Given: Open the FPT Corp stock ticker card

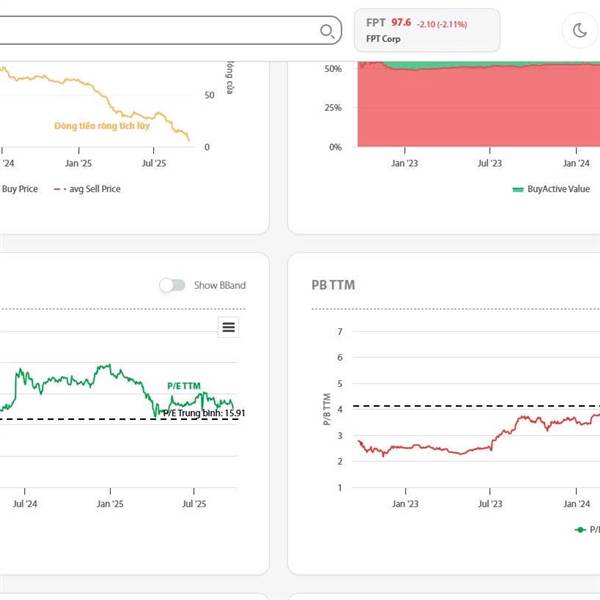Looking at the screenshot, I should pyautogui.click(x=427, y=30).
